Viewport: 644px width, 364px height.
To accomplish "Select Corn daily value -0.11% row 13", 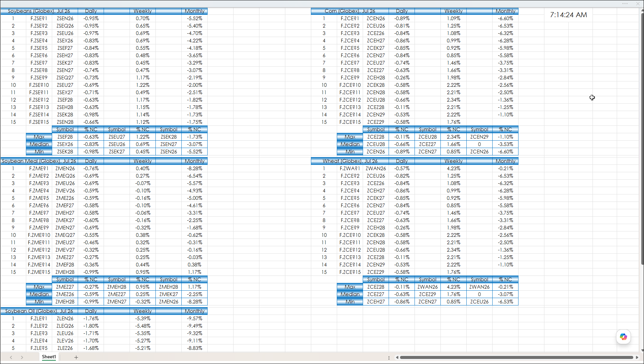I will point(402,107).
